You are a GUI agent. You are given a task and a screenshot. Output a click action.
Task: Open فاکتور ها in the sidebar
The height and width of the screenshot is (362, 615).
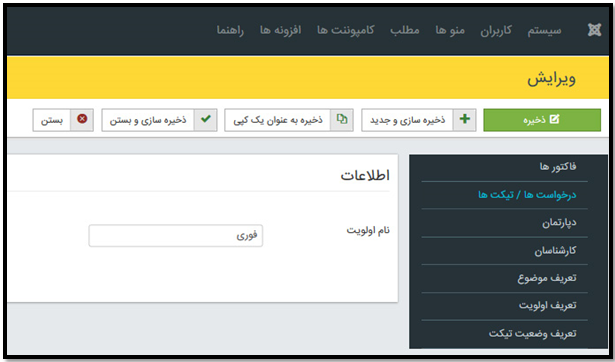pos(558,167)
